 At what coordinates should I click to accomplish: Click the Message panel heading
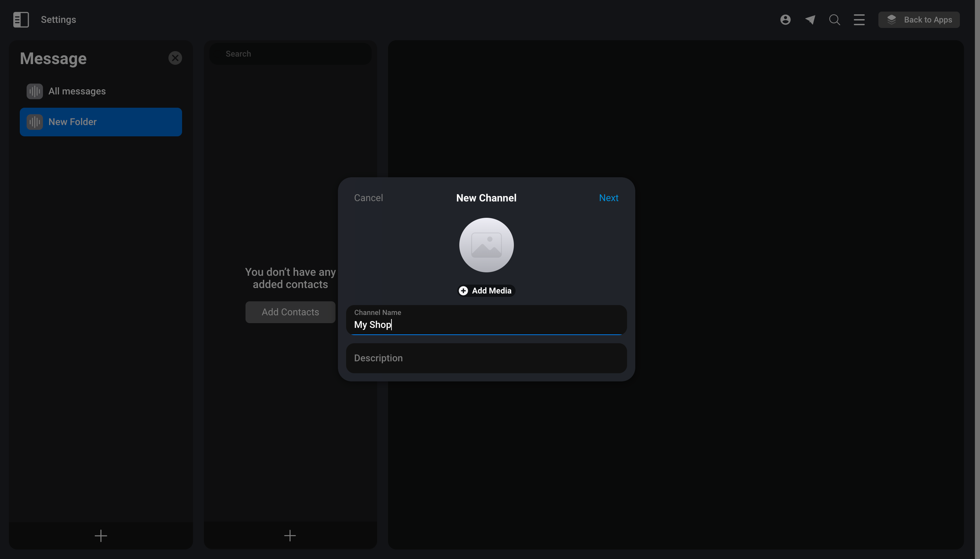[53, 59]
